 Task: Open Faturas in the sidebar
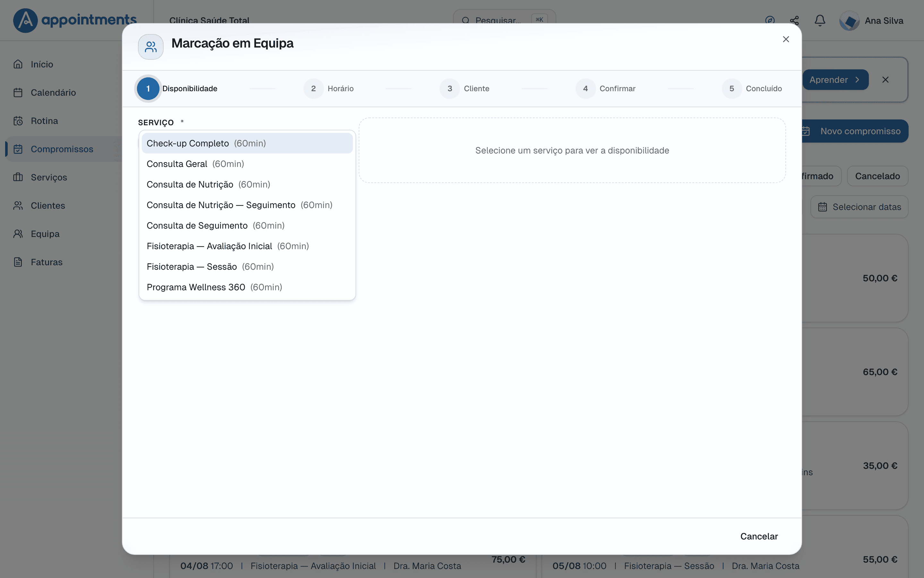[x=63, y=262]
